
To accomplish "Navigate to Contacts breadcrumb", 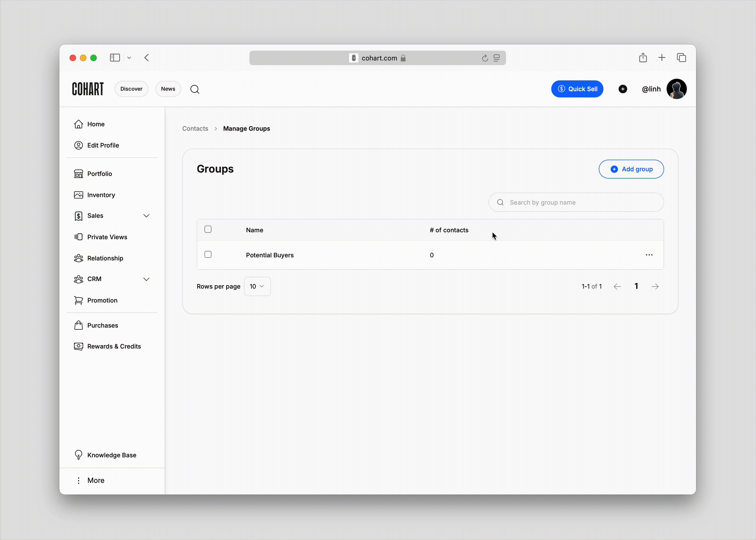I will click(x=195, y=129).
